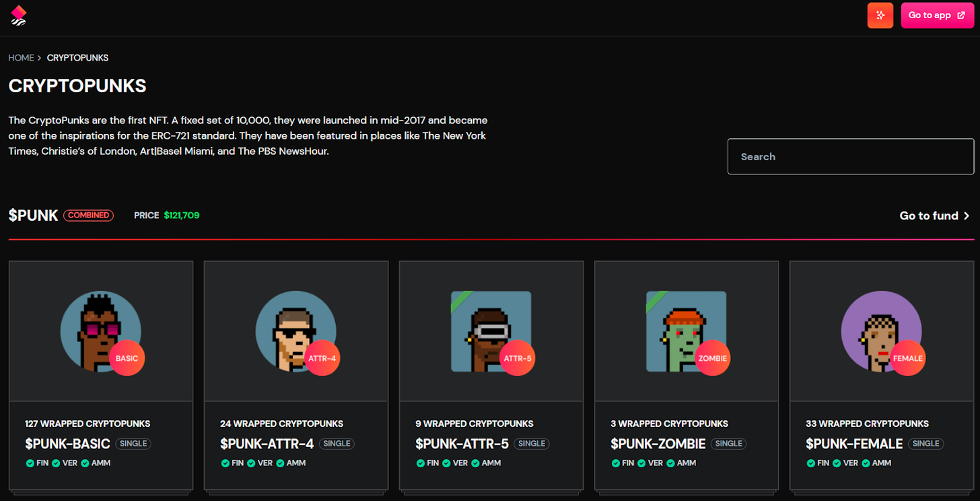Click the FIN checkmark icon on $PUNK-ATTR-4
The image size is (980, 501).
(225, 463)
